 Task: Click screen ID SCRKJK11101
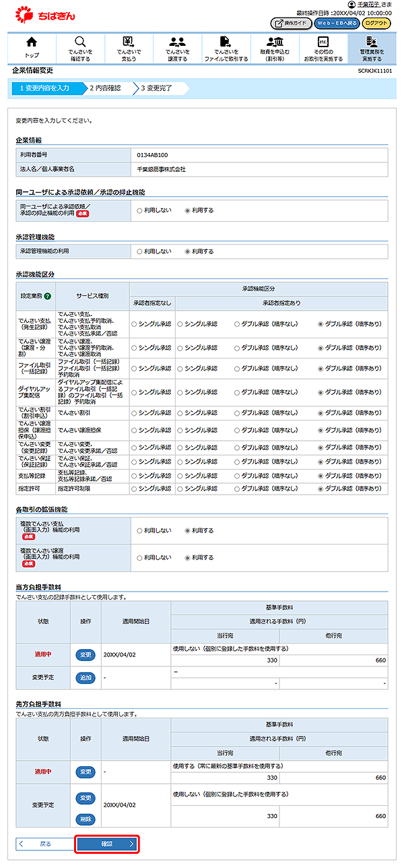point(376,71)
